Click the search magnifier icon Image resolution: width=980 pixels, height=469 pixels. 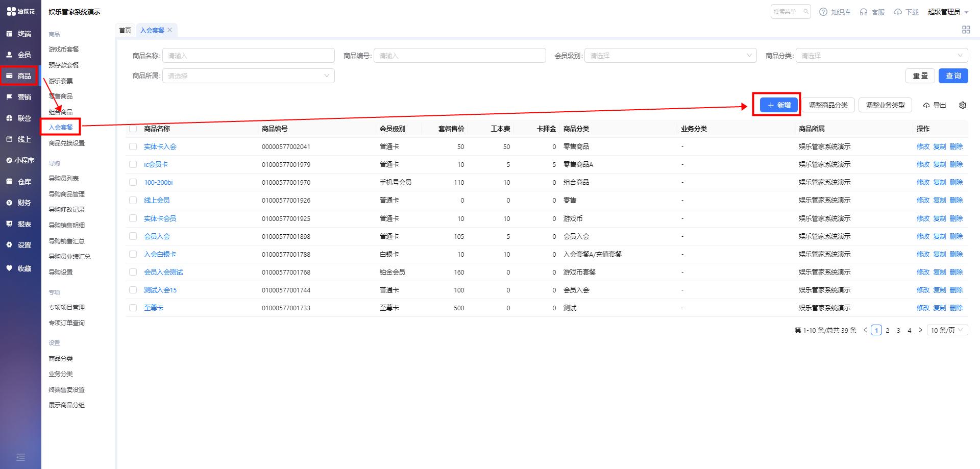[x=806, y=12]
